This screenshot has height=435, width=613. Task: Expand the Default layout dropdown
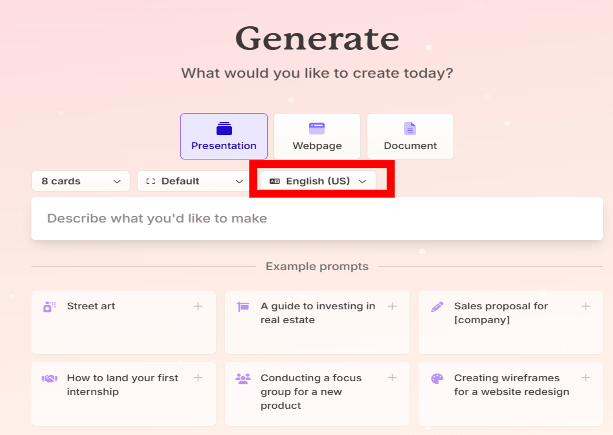tap(194, 181)
